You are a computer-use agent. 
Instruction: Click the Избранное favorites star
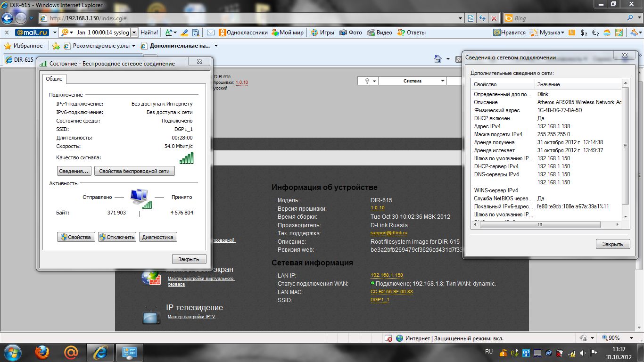pyautogui.click(x=8, y=46)
